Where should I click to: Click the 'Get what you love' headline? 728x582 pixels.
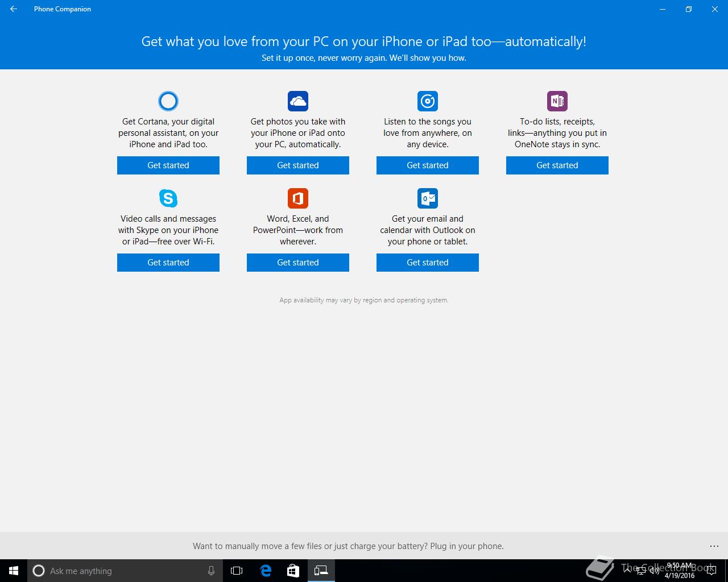pyautogui.click(x=364, y=41)
